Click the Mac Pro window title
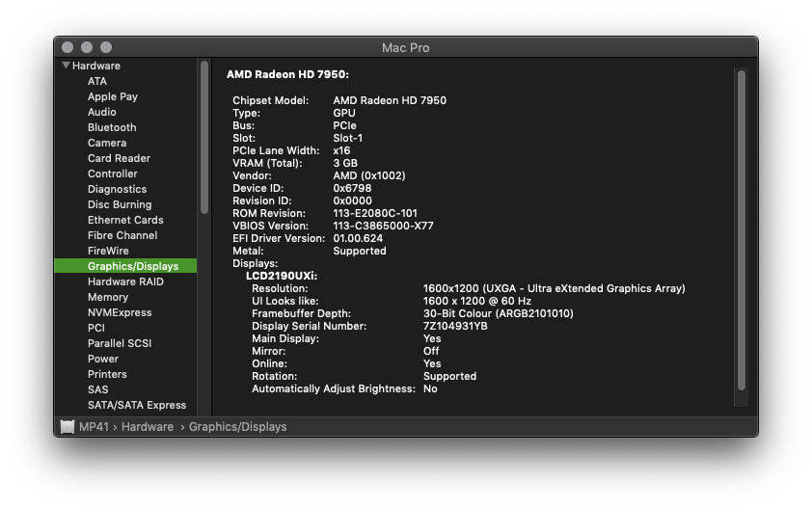This screenshot has width=812, height=508. tap(405, 47)
